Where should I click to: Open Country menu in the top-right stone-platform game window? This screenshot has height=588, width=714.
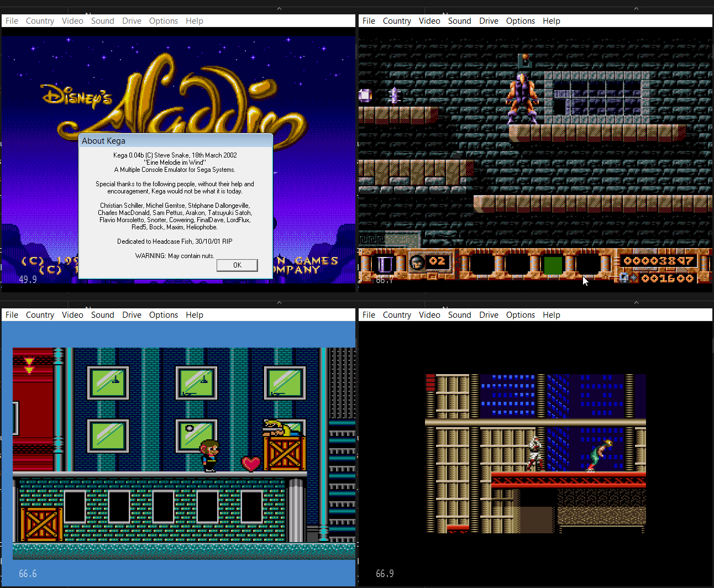click(x=397, y=21)
